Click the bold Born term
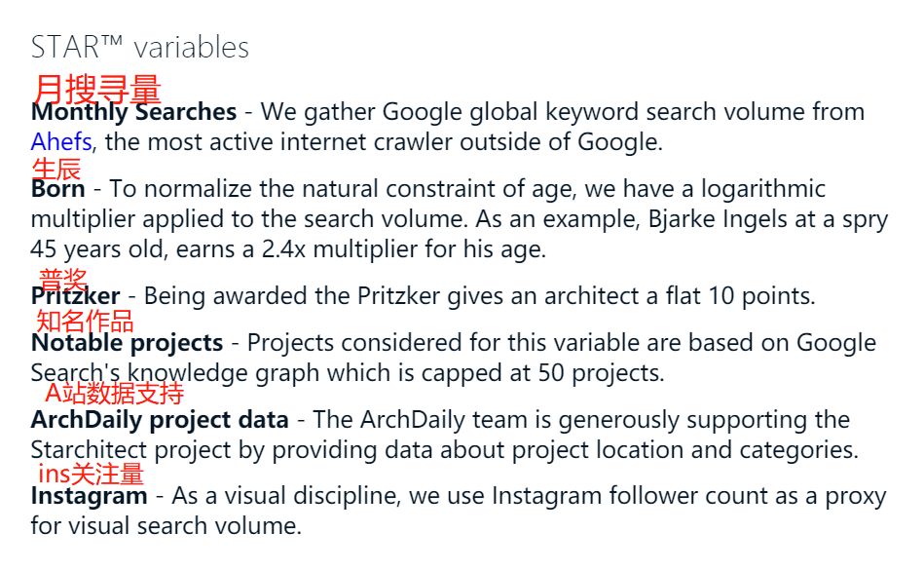 pos(57,189)
